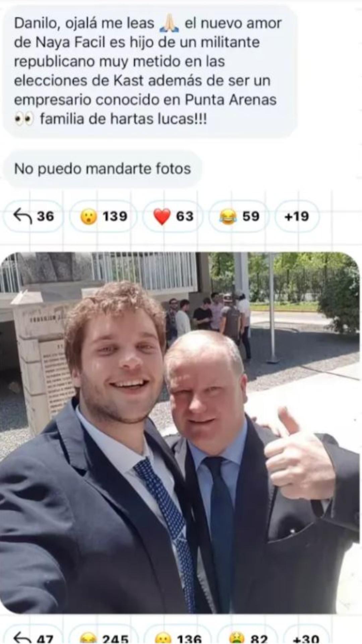Image resolution: width=362 pixels, height=644 pixels.
Task: Tap the crying-laughing reaction with 59
Action: point(239,216)
